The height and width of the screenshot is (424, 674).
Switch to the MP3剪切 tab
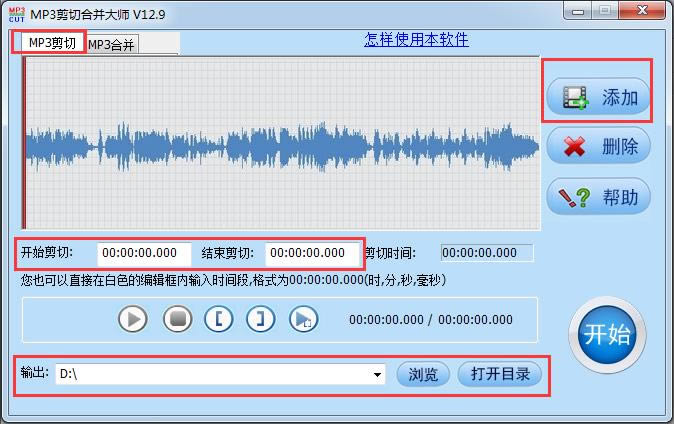click(50, 42)
